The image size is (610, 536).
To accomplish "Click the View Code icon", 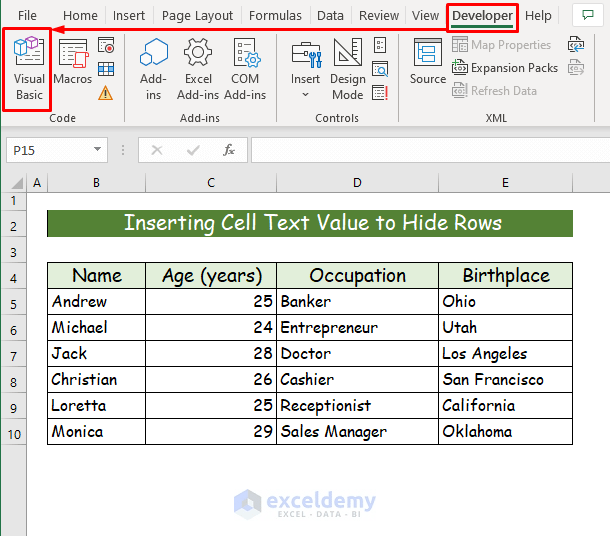I will click(380, 69).
